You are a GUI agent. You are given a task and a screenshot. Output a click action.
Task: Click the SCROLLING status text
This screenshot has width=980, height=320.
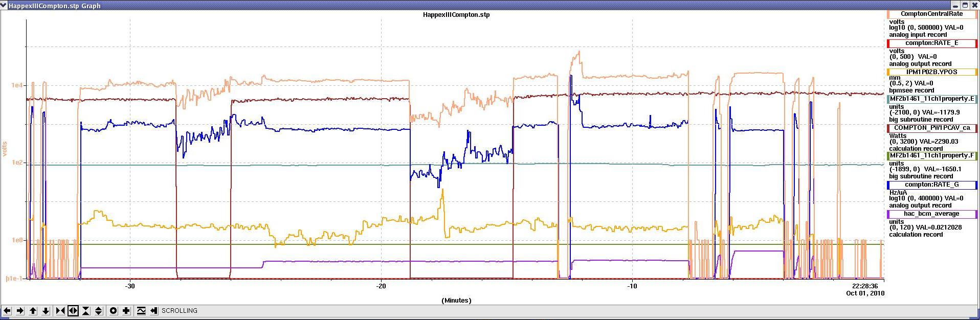[x=180, y=311]
